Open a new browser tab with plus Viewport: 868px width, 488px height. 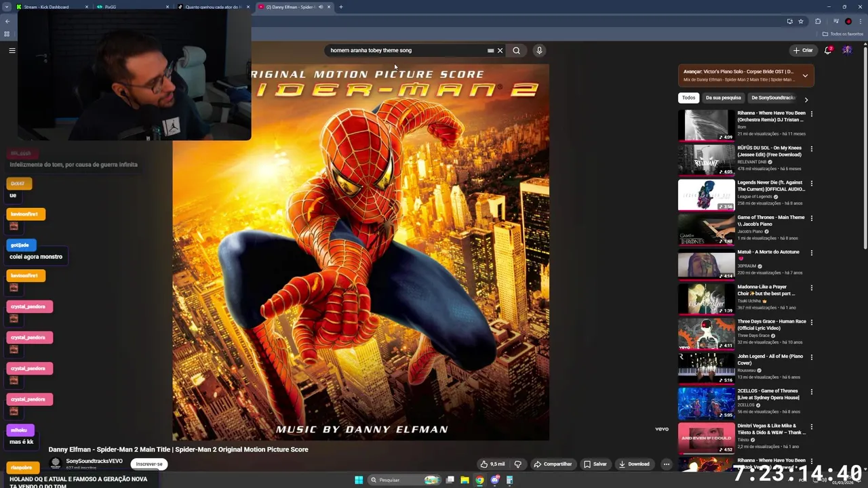click(341, 7)
